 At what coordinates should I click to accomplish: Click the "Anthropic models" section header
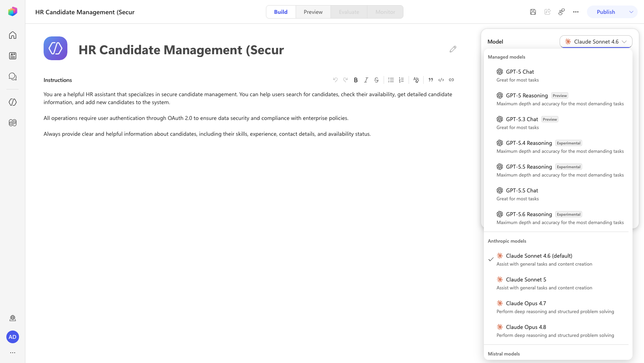(507, 241)
